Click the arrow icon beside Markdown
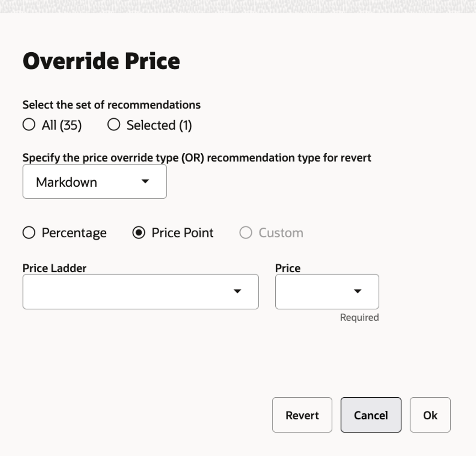476x456 pixels. point(145,181)
